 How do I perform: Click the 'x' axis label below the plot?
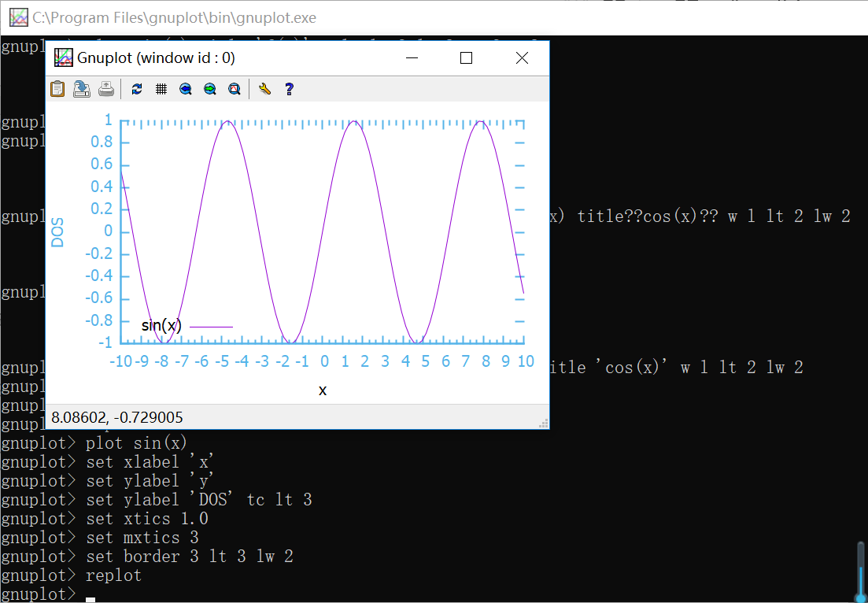(323, 390)
